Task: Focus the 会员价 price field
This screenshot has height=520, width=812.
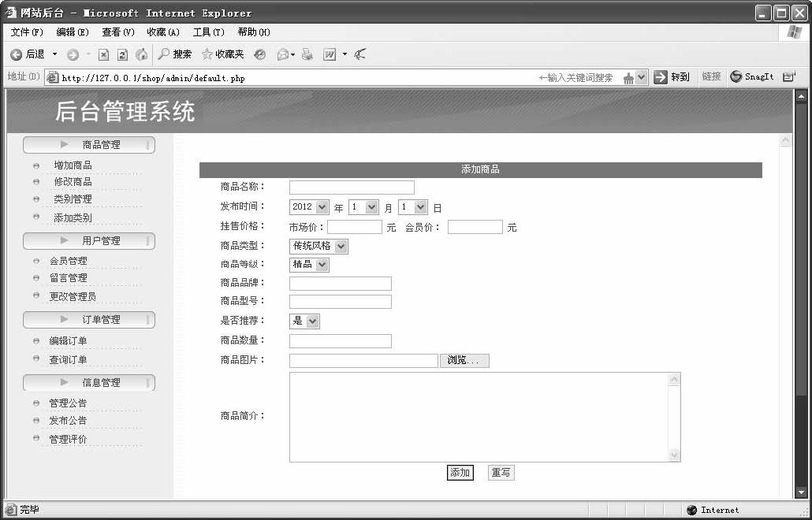Action: 475,227
